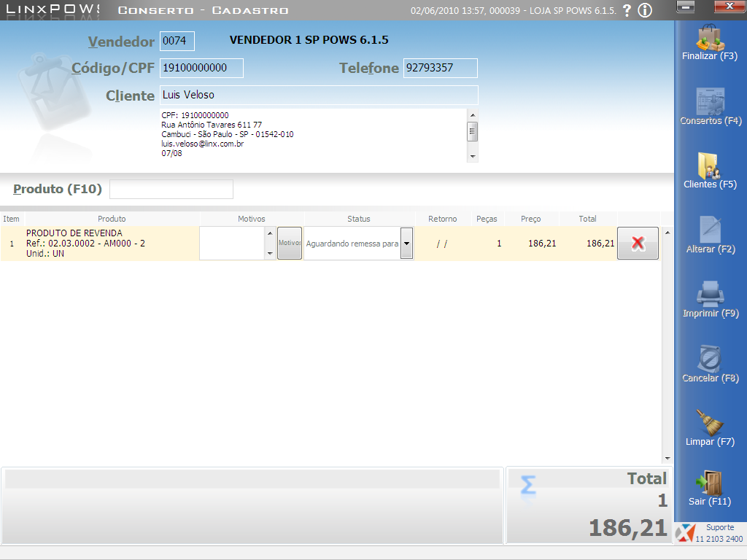The height and width of the screenshot is (560, 747).
Task: Click the Motivos button in item row
Action: tap(290, 243)
